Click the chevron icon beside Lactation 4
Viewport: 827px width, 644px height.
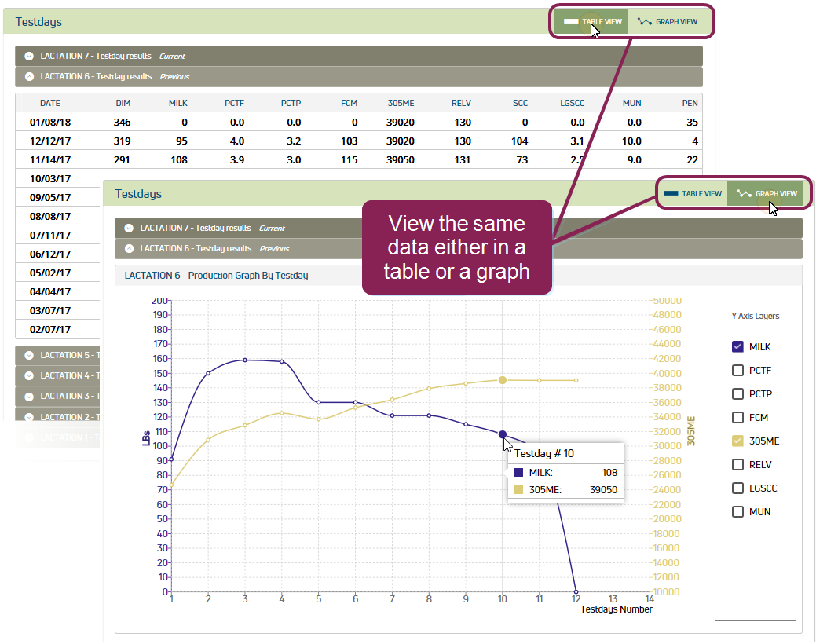coord(29,375)
